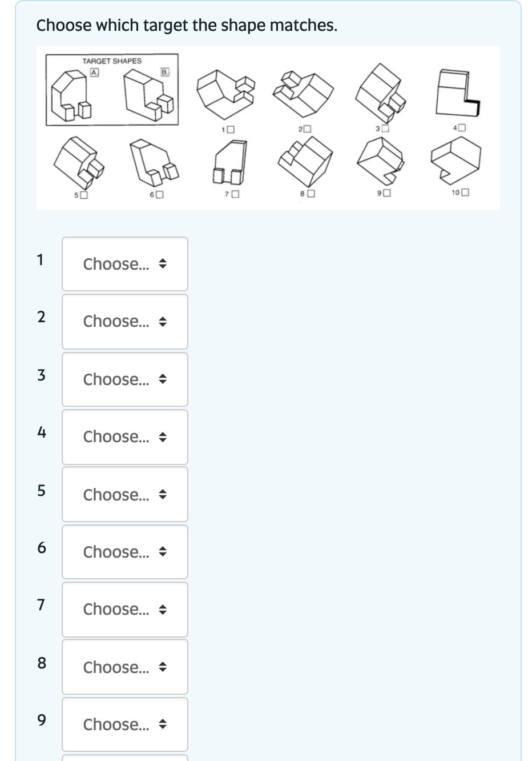Open the answer dropdown for question 7

coord(124,610)
